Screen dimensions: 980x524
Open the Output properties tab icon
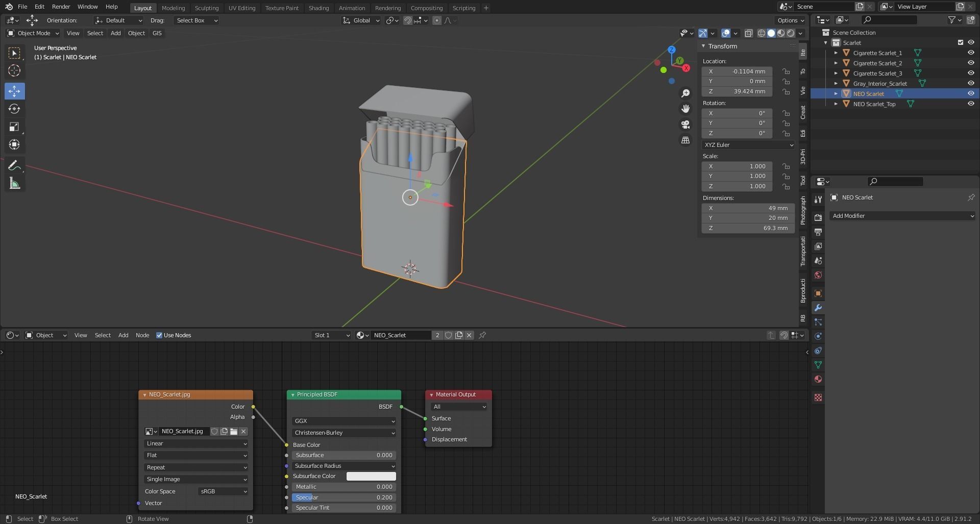point(818,232)
